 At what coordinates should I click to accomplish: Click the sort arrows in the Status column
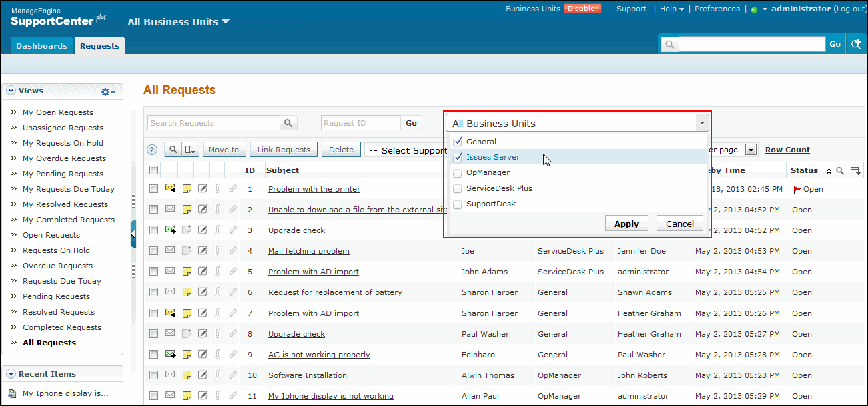829,171
